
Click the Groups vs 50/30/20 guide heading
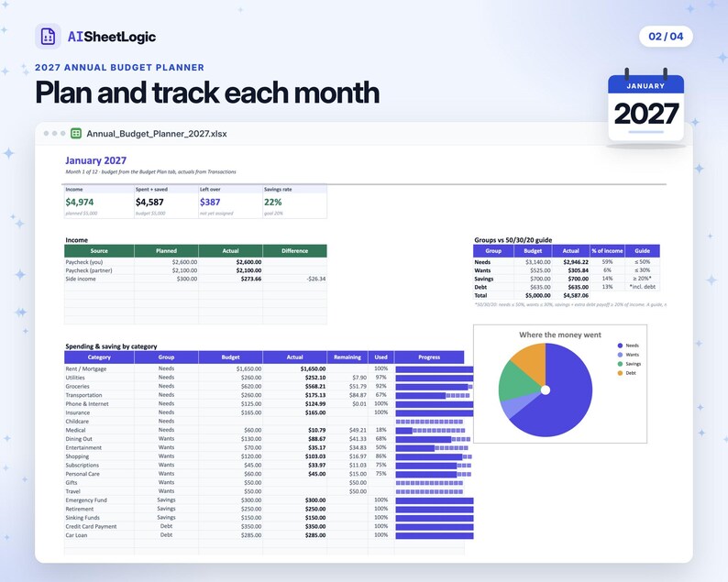point(513,240)
